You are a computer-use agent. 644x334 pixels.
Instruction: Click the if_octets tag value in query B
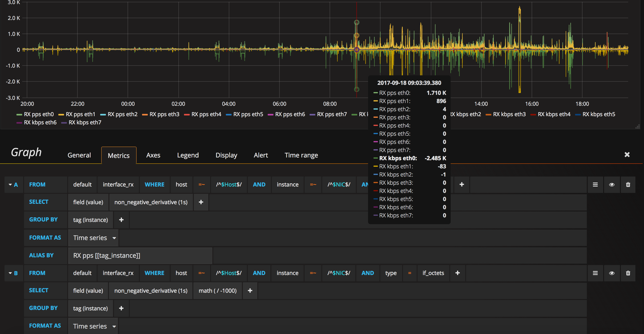(433, 273)
